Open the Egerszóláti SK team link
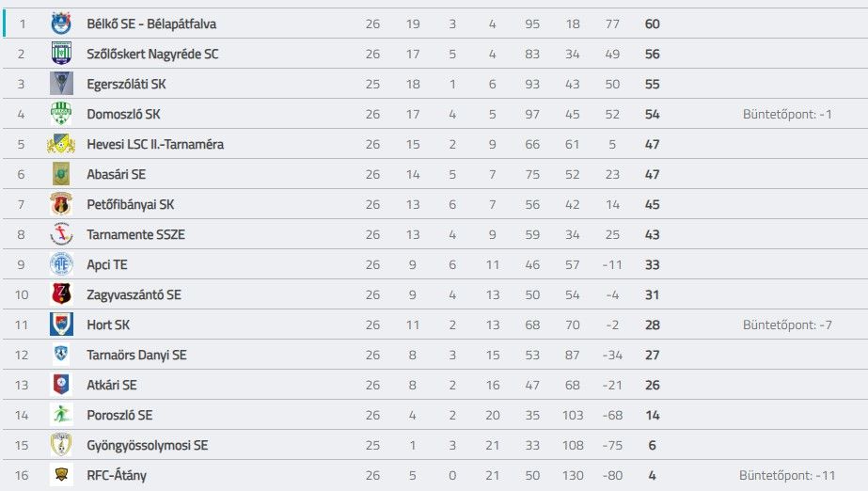 point(126,84)
